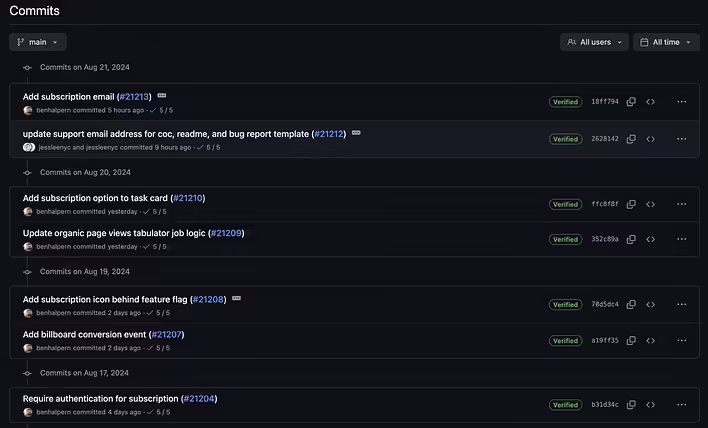Click Verified badge on commit 2628142
This screenshot has height=428, width=708.
tap(565, 139)
